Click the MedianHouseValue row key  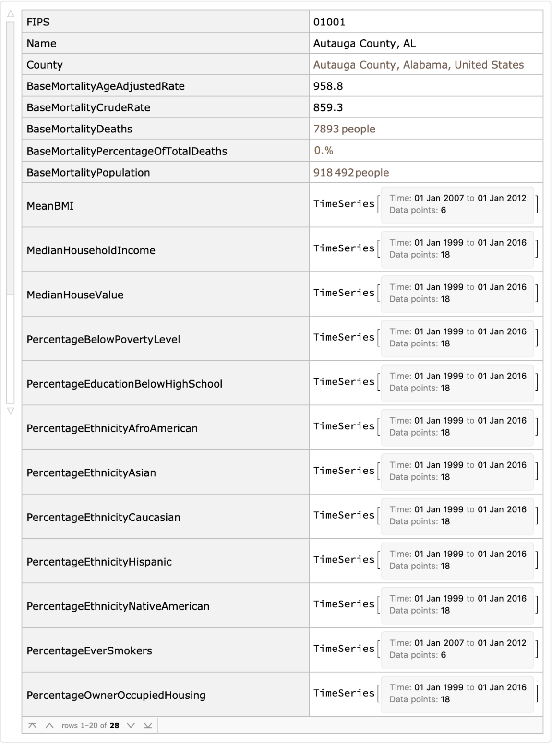75,295
